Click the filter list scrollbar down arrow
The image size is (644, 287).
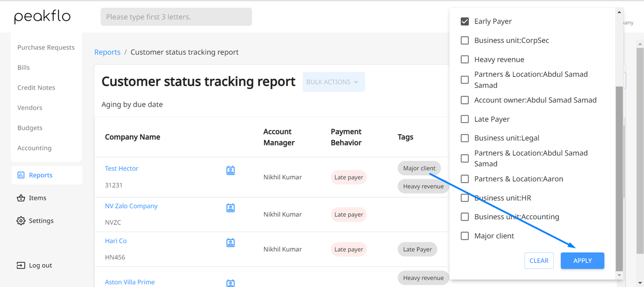[619, 275]
